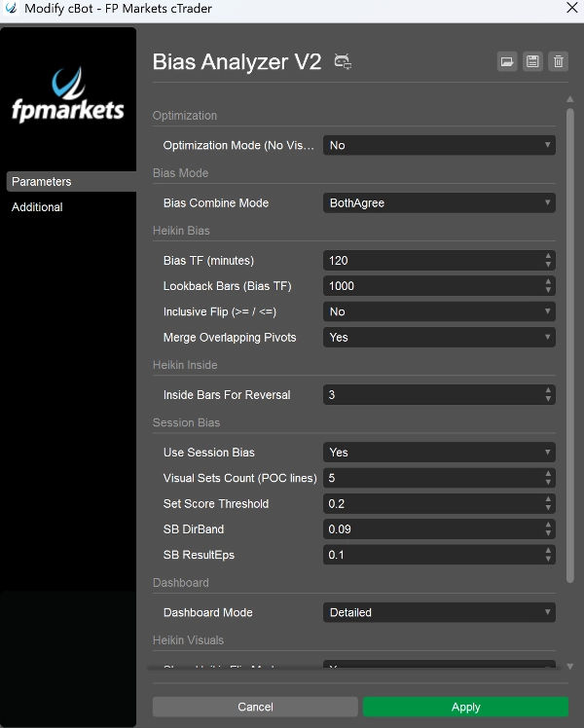
Task: Click the Bias Combine Mode label
Action: pos(216,202)
